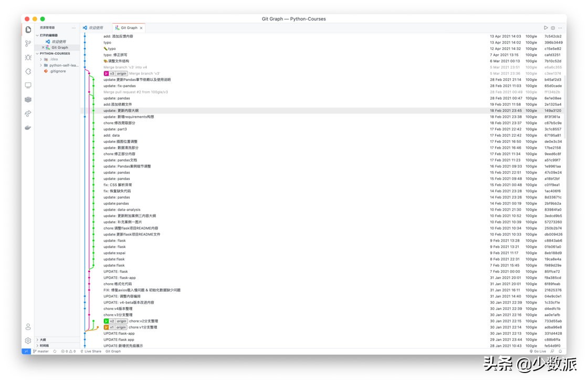The width and height of the screenshot is (588, 383).
Task: Open the Explorer view in activity bar
Action: 28,29
